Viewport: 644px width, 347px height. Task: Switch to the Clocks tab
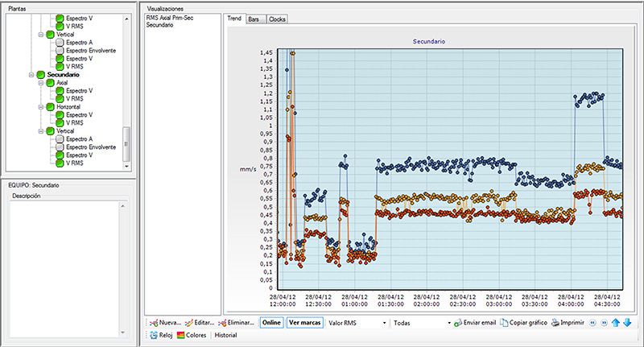(x=277, y=19)
